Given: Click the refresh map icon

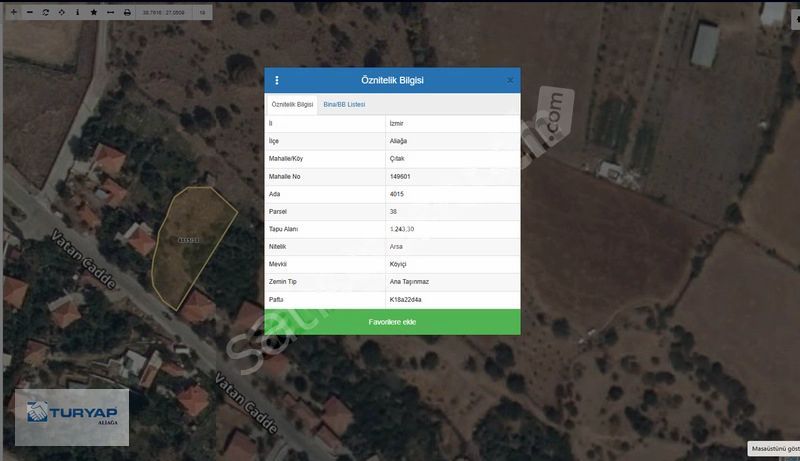Looking at the screenshot, I should 46,12.
